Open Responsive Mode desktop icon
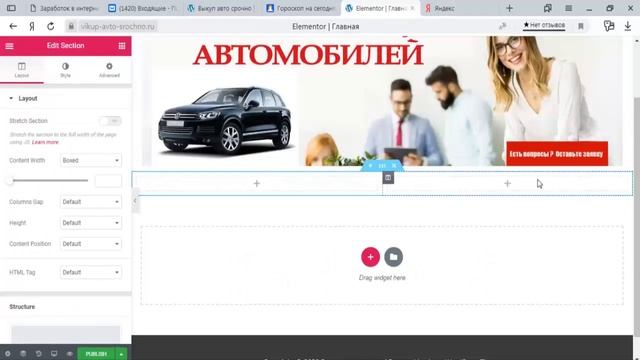640x360 pixels. pyautogui.click(x=54, y=354)
